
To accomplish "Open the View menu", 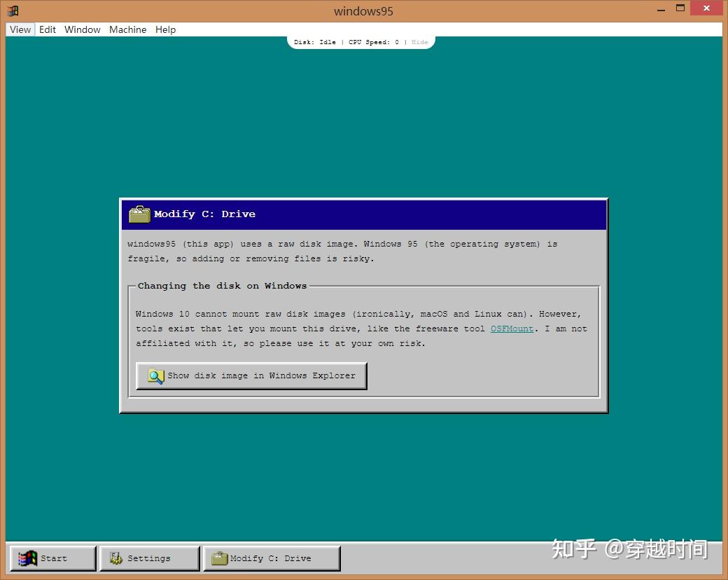I will 20,29.
